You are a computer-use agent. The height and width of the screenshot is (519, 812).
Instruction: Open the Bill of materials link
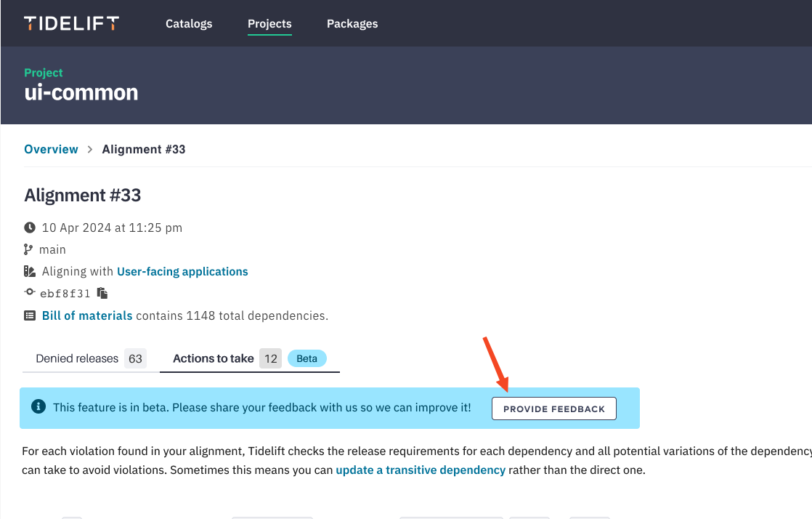(x=87, y=315)
